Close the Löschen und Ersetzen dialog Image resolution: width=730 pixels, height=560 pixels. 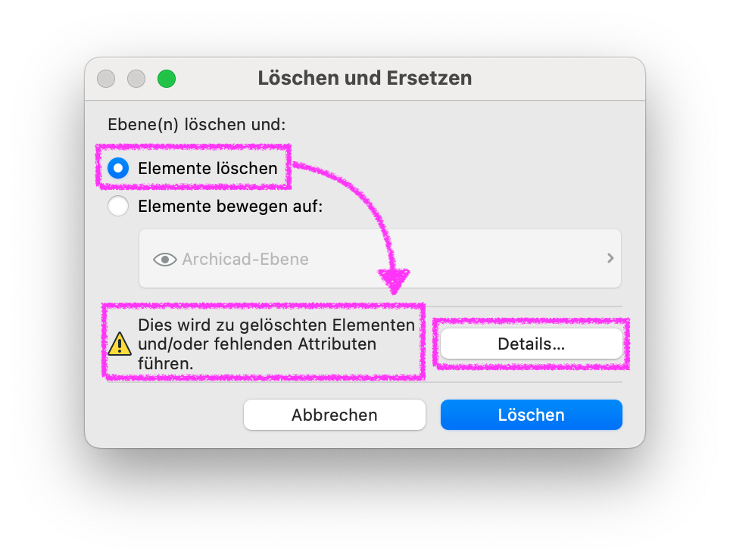[106, 79]
